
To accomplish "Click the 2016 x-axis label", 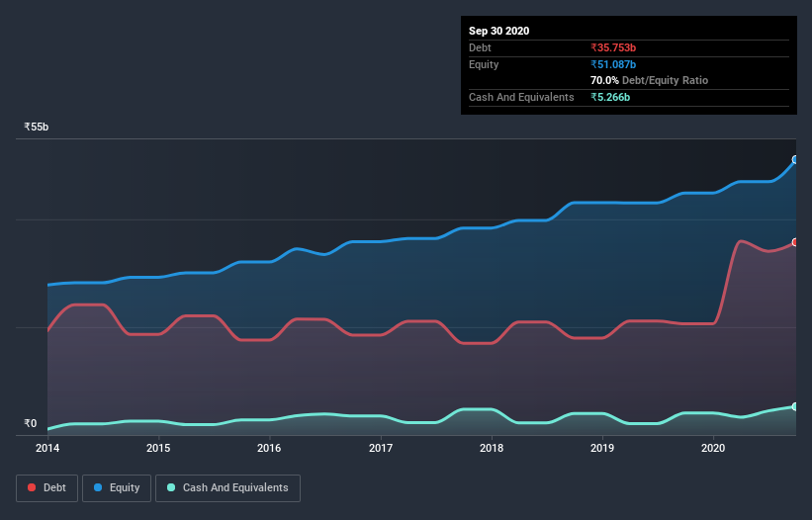I will coord(269,448).
